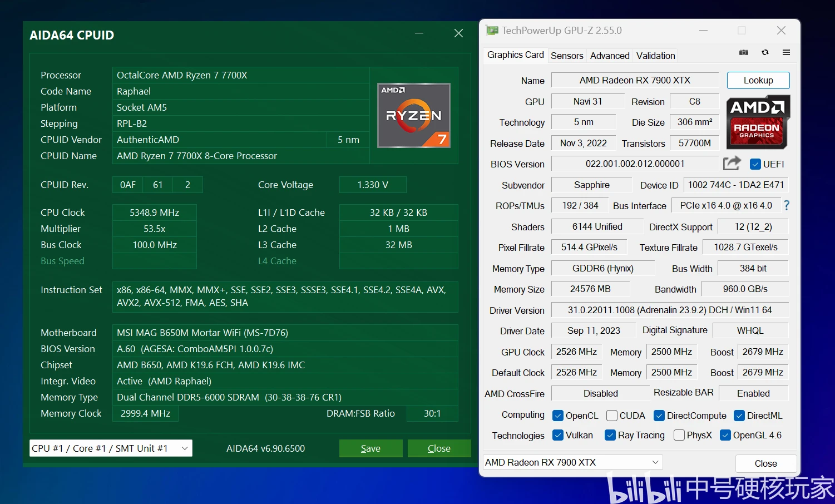Click the Close button in AIDA64 CPUID
This screenshot has width=835, height=504.
[x=439, y=448]
